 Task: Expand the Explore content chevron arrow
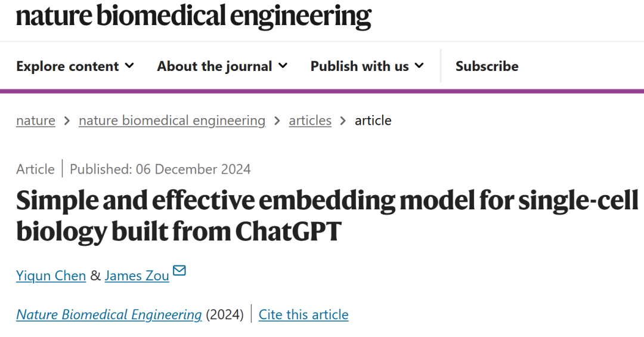(x=129, y=66)
